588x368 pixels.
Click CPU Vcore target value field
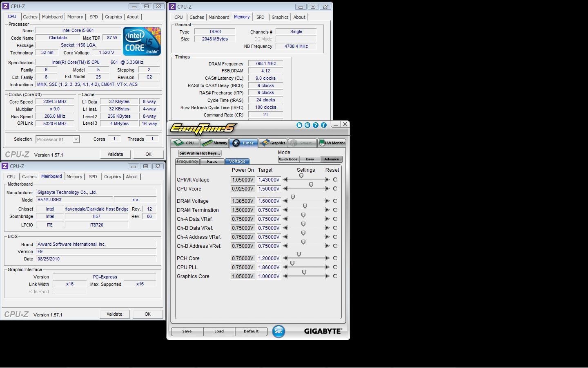pyautogui.click(x=269, y=188)
